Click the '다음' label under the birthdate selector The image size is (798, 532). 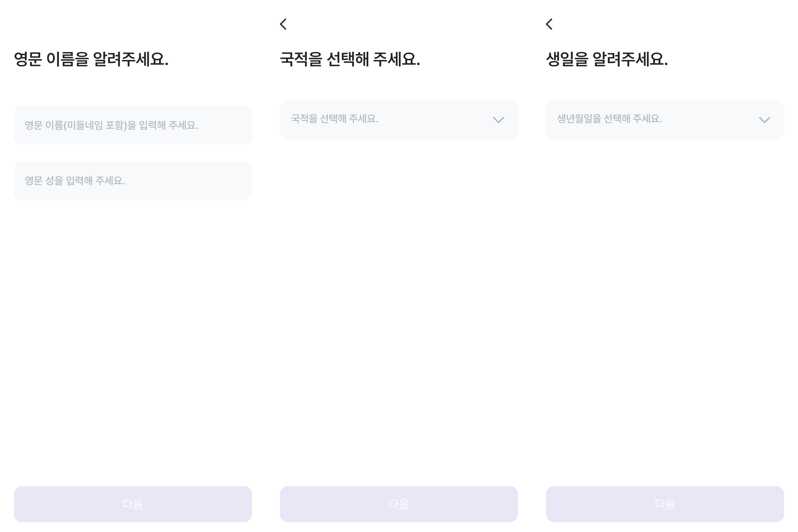(665, 504)
